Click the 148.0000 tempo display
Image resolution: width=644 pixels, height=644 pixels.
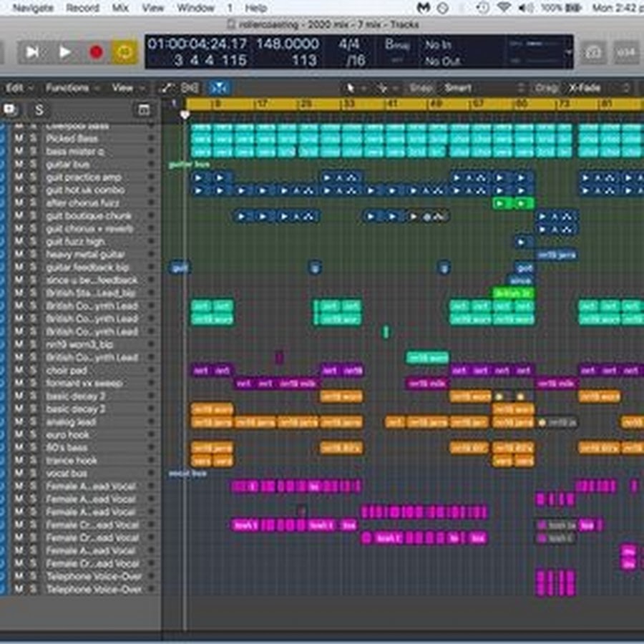288,44
